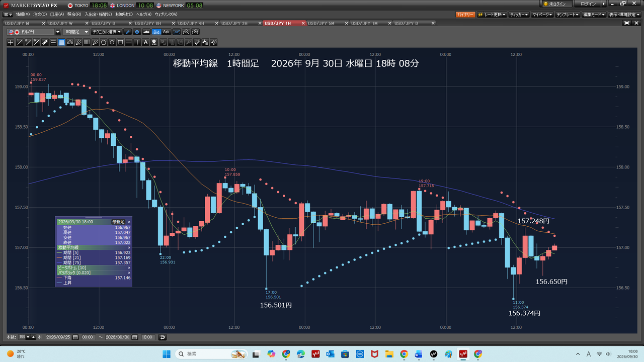Open the ドル/円 currency pair dropdown

point(58,32)
